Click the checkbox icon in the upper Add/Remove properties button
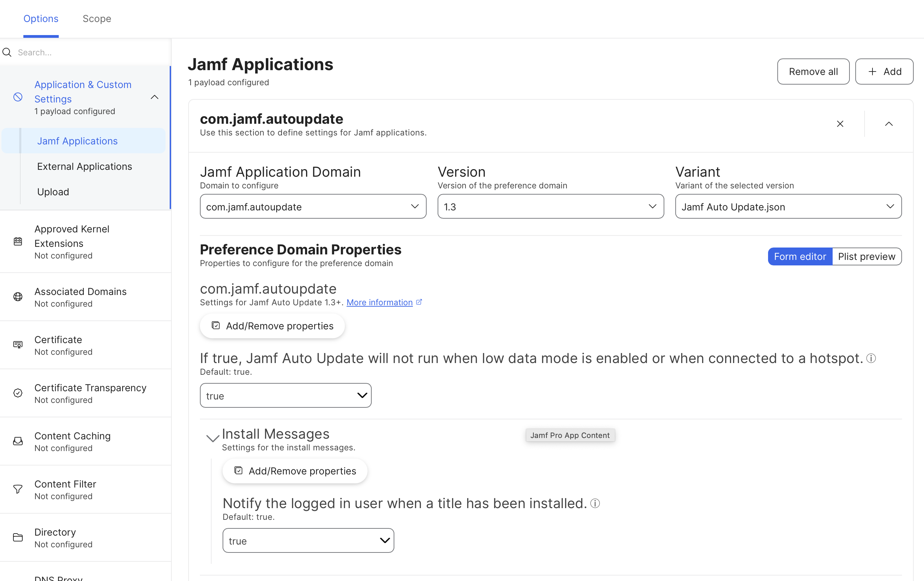 point(216,326)
